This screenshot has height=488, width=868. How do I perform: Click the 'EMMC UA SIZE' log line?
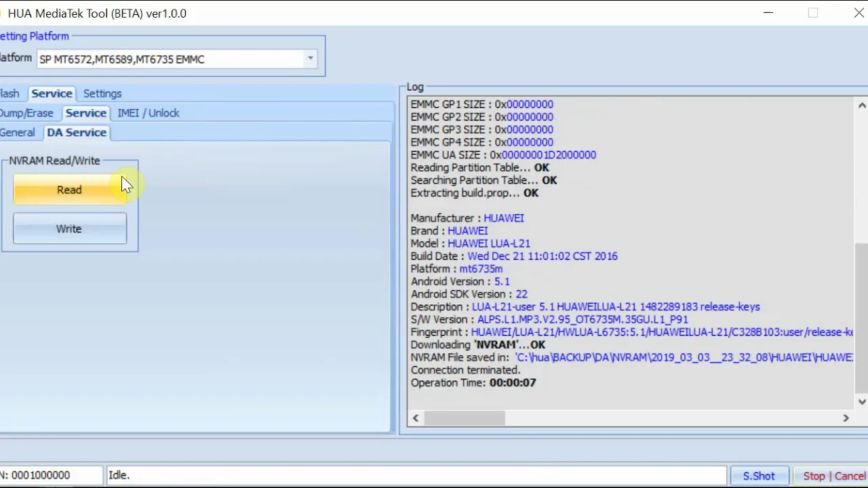pyautogui.click(x=503, y=155)
